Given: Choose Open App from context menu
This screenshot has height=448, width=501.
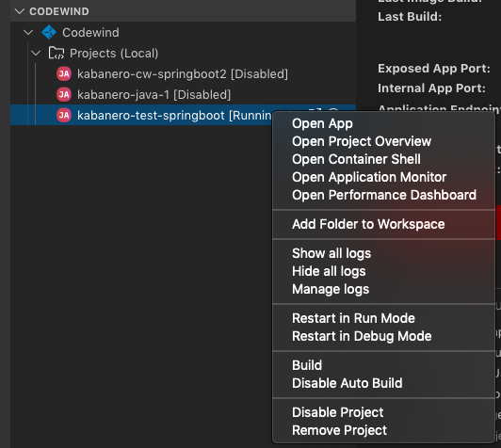Looking at the screenshot, I should [x=383, y=123].
